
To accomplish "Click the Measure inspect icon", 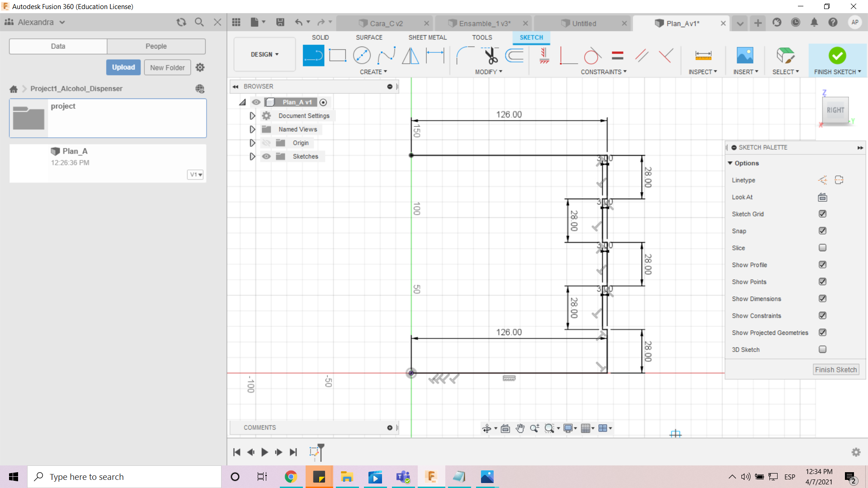I will tap(703, 56).
